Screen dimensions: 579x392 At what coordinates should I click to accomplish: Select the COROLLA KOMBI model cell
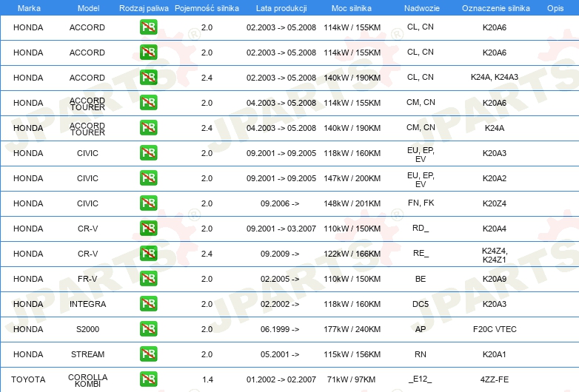pyautogui.click(x=87, y=381)
